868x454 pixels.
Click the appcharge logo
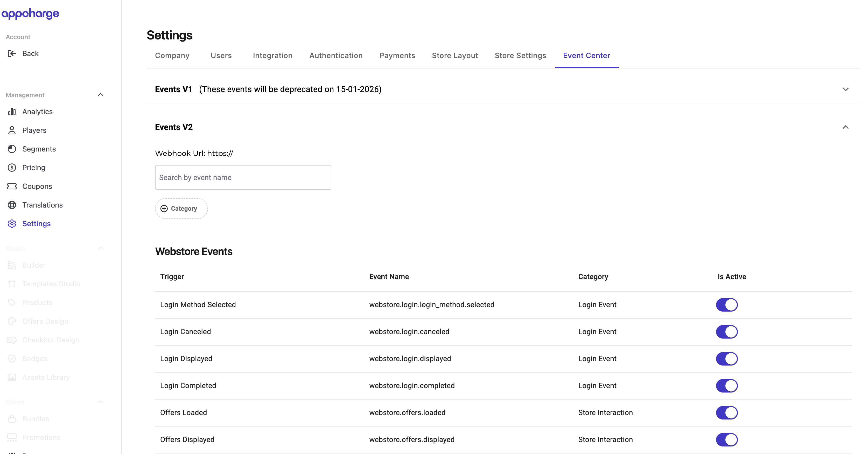pos(30,13)
